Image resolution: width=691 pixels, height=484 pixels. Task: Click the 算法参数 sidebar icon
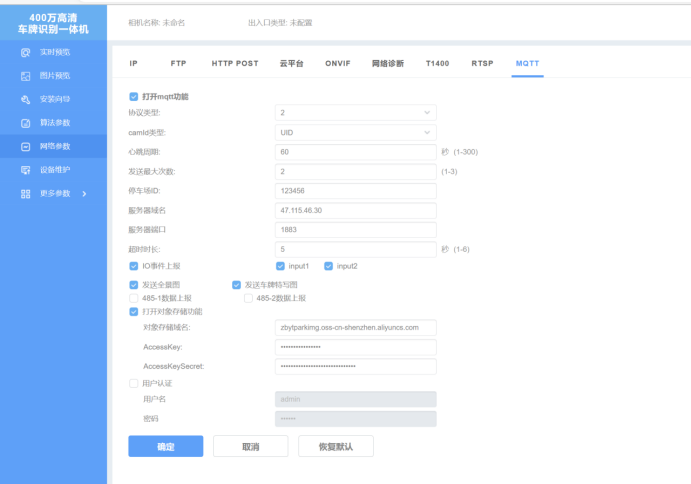[x=26, y=123]
